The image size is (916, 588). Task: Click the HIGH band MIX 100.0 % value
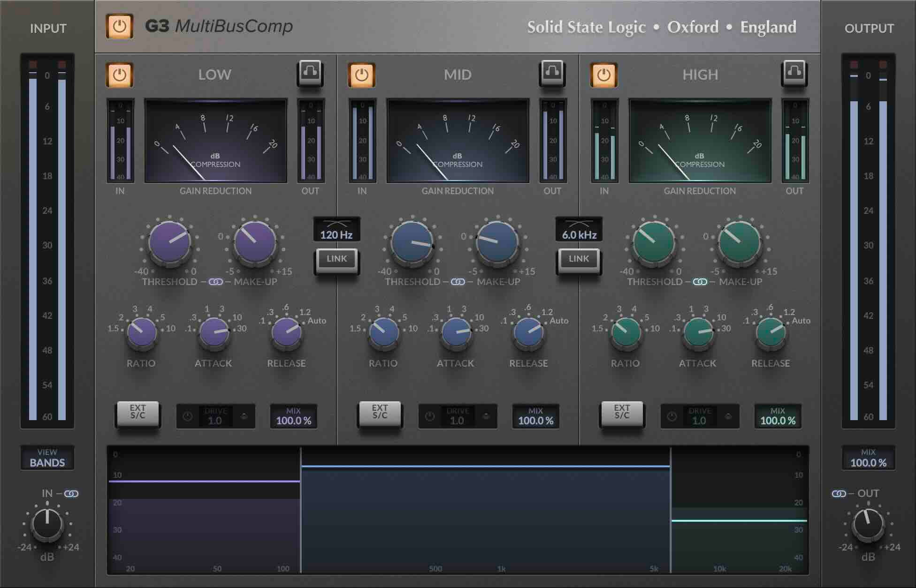(x=778, y=416)
